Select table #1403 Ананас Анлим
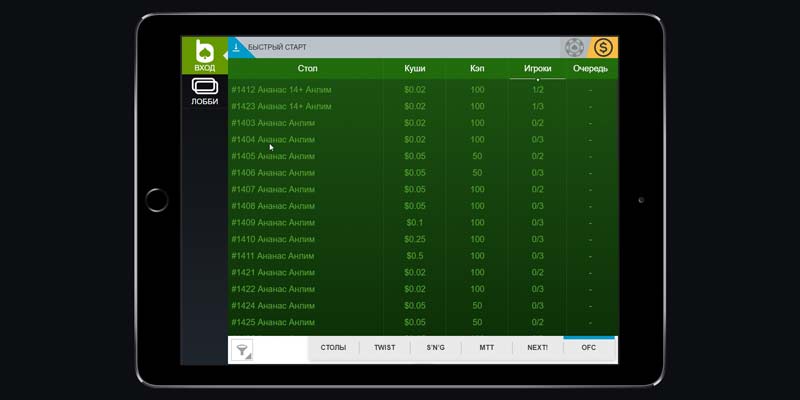This screenshot has height=400, width=800. coord(423,123)
